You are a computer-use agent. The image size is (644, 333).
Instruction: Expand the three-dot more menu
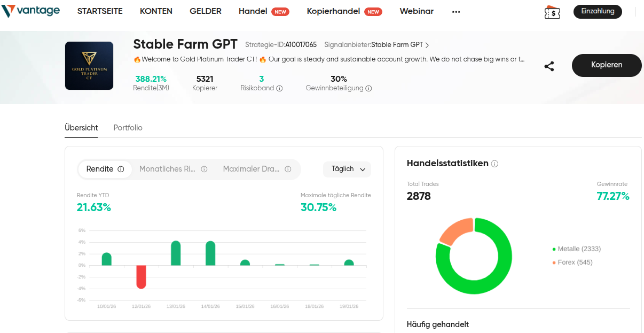pyautogui.click(x=455, y=12)
